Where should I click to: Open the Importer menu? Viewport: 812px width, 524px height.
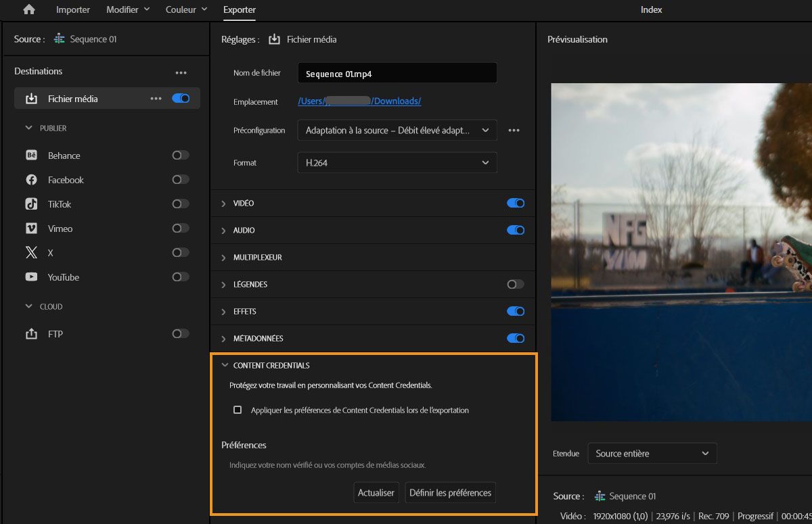point(72,9)
